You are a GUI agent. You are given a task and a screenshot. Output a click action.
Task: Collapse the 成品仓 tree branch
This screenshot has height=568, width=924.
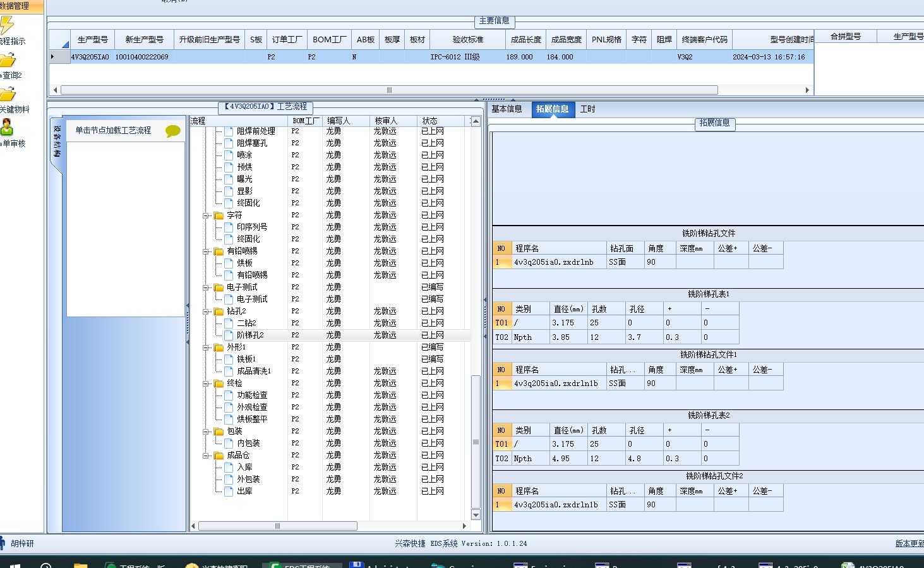click(x=206, y=456)
